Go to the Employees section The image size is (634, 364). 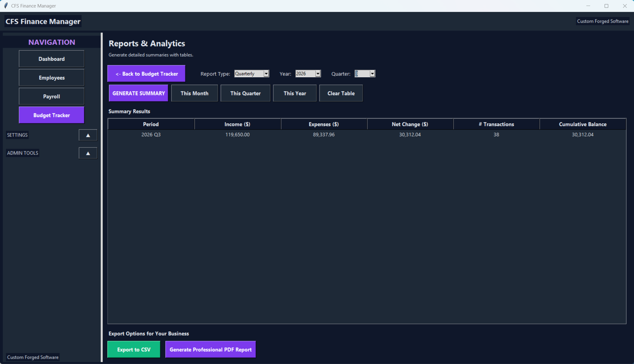(x=51, y=78)
